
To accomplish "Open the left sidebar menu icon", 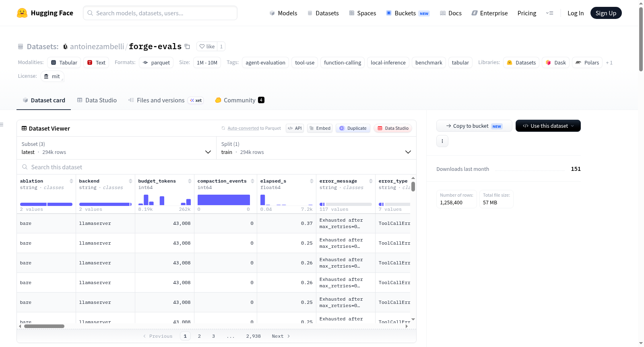I will 2,125.
